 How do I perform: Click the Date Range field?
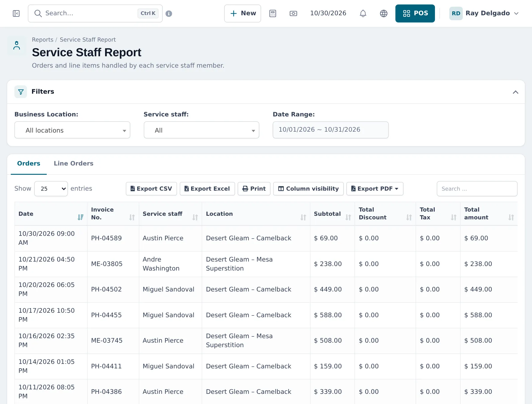(x=330, y=130)
